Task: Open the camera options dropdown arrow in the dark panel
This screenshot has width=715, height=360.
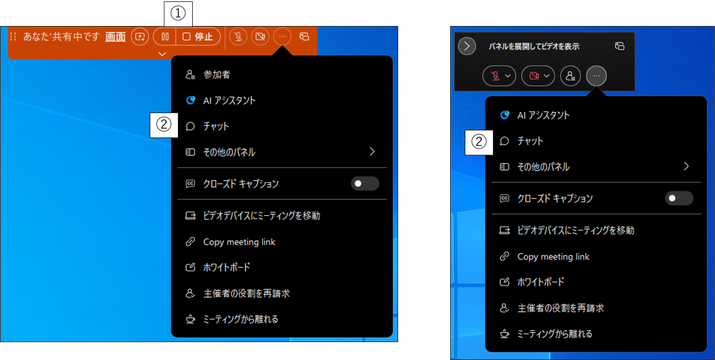Action: click(548, 76)
